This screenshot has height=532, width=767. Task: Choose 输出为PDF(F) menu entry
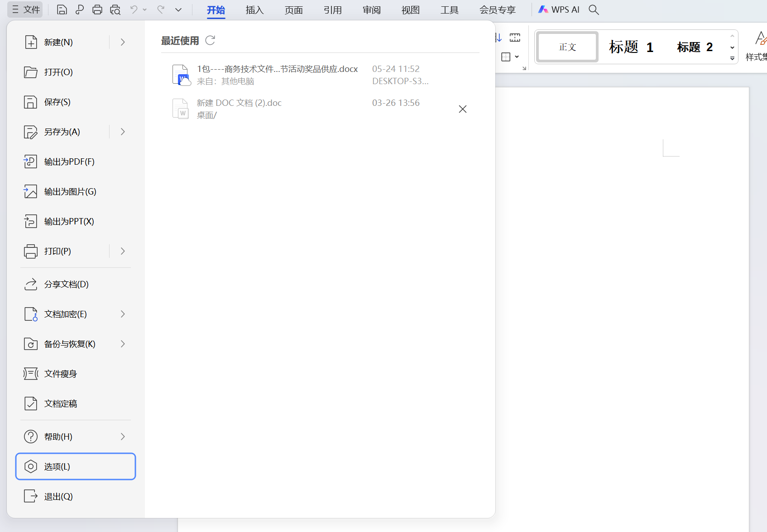[x=69, y=161]
